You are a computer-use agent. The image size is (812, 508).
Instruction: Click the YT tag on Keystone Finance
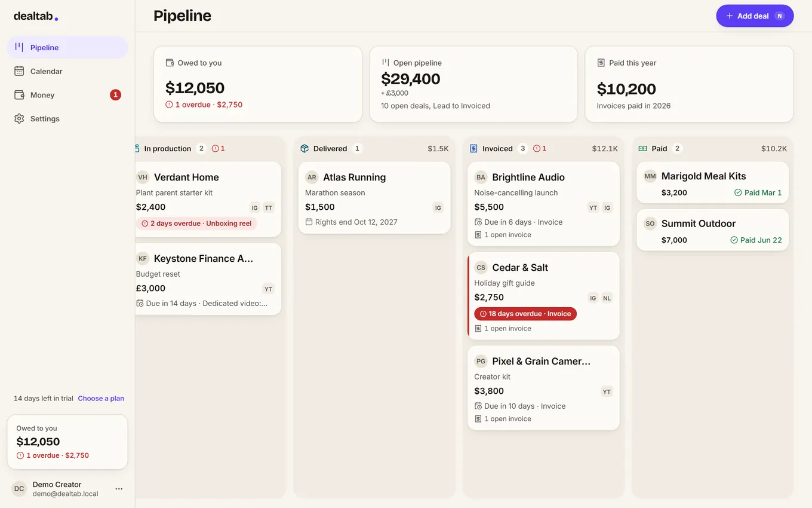[269, 289]
